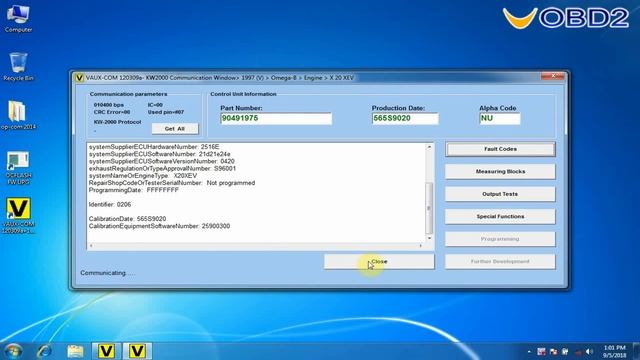
Task: Click the Part Number field 90491975
Action: point(276,118)
